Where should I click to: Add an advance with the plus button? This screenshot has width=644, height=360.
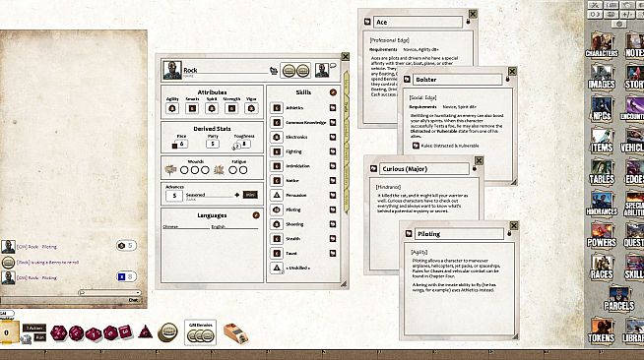click(236, 195)
